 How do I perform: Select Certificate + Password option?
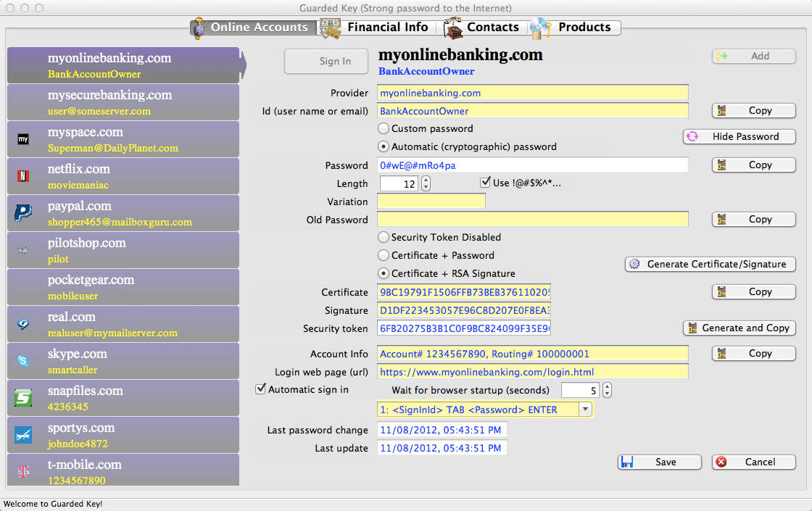pos(384,255)
